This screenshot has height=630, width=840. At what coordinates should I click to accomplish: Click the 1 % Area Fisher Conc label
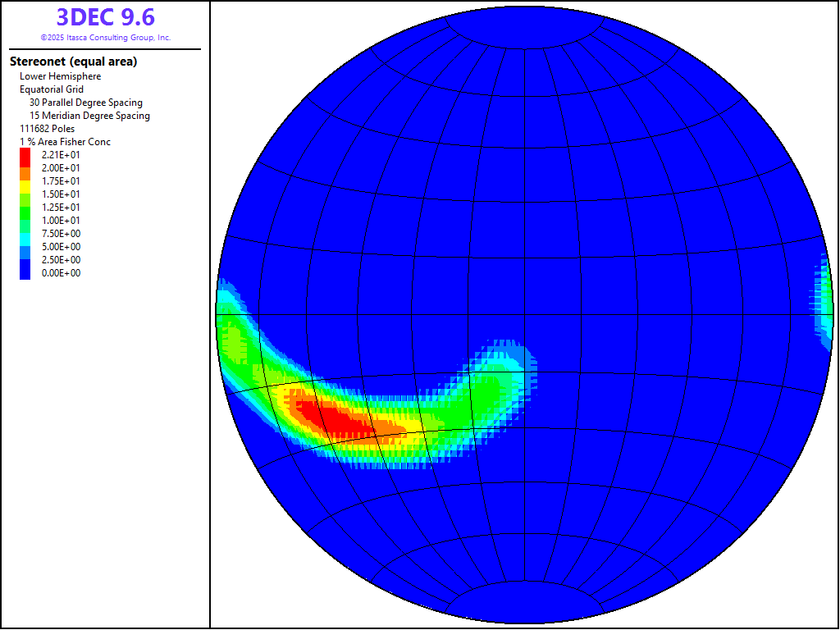pos(65,142)
